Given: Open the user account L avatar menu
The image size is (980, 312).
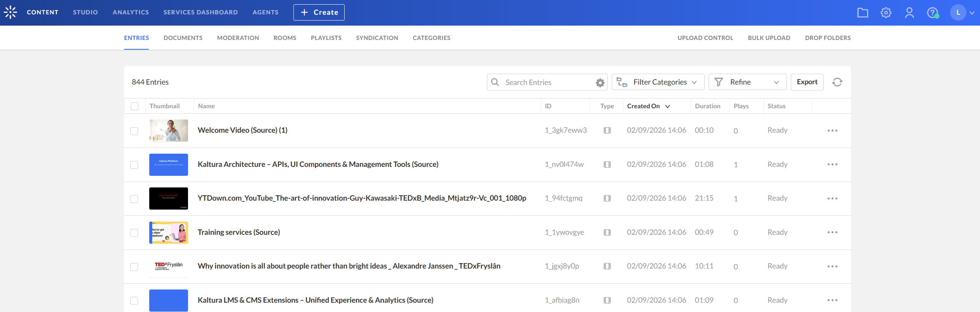Looking at the screenshot, I should (958, 12).
